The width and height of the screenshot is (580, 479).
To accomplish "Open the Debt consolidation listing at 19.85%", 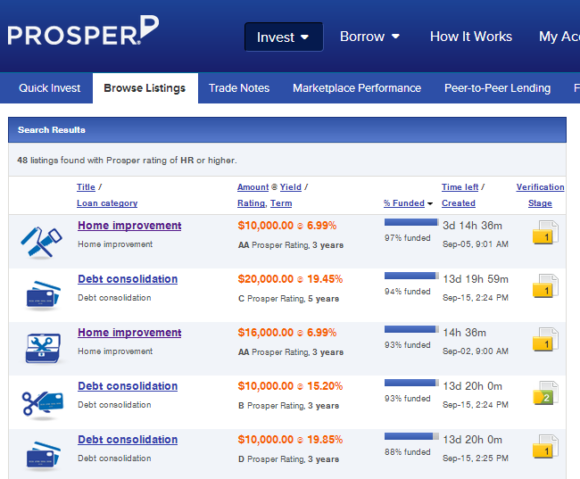I will 128,440.
